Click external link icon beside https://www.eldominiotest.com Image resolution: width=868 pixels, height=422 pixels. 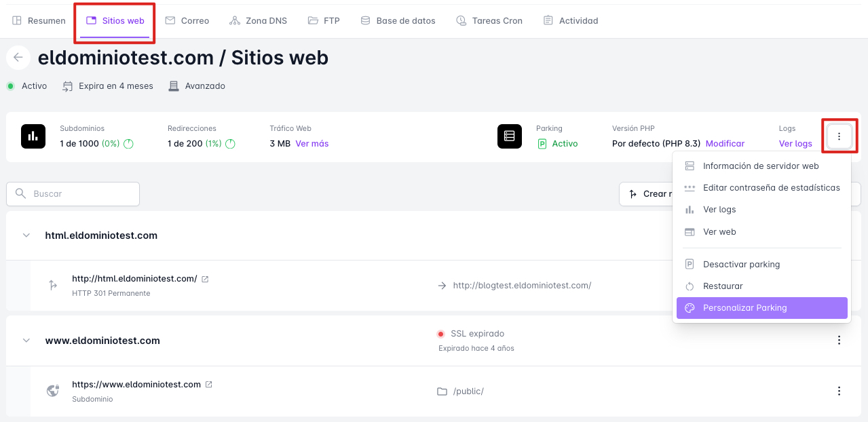[x=209, y=385]
